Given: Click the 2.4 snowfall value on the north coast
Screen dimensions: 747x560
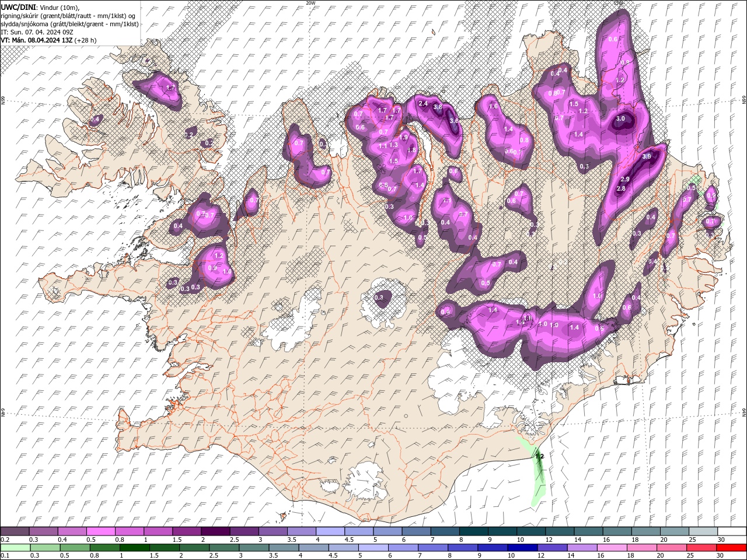Looking at the screenshot, I should [x=423, y=104].
